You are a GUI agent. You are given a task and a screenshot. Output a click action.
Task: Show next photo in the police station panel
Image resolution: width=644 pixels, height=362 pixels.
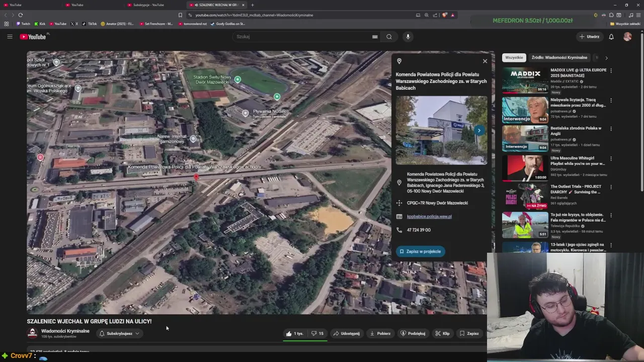pos(479,130)
